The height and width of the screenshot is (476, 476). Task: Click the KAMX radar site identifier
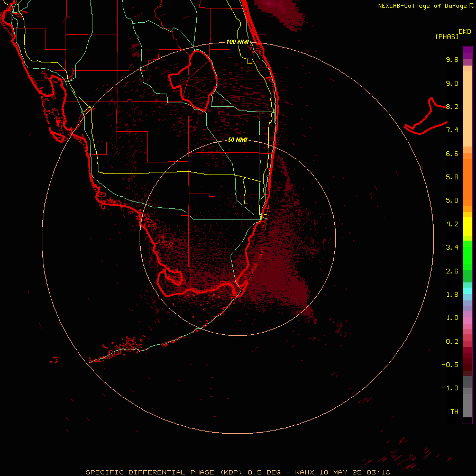click(x=305, y=472)
